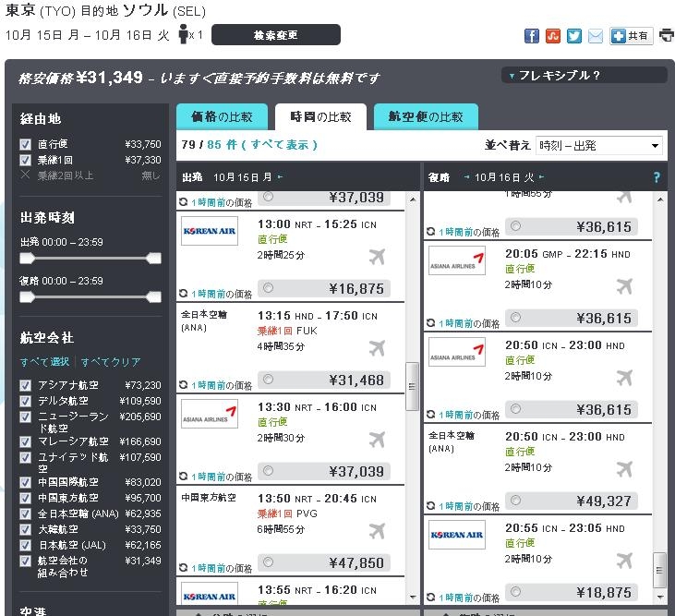Image resolution: width=675 pixels, height=616 pixels.
Task: Click すべてクリア link
Action: point(111,362)
